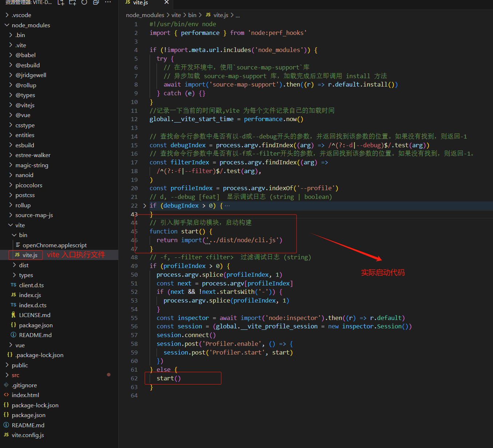The height and width of the screenshot is (448, 493).
Task: Select the source-map-js folder row
Action: [x=59, y=215]
